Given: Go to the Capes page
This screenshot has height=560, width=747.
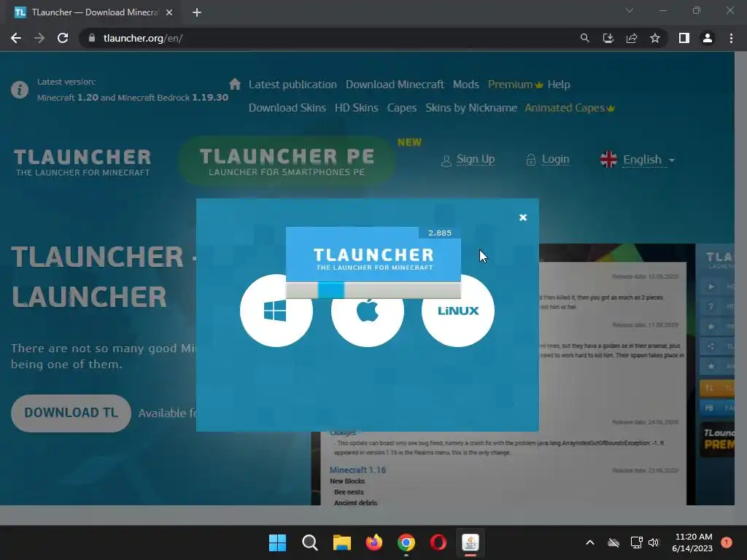Looking at the screenshot, I should click(402, 108).
